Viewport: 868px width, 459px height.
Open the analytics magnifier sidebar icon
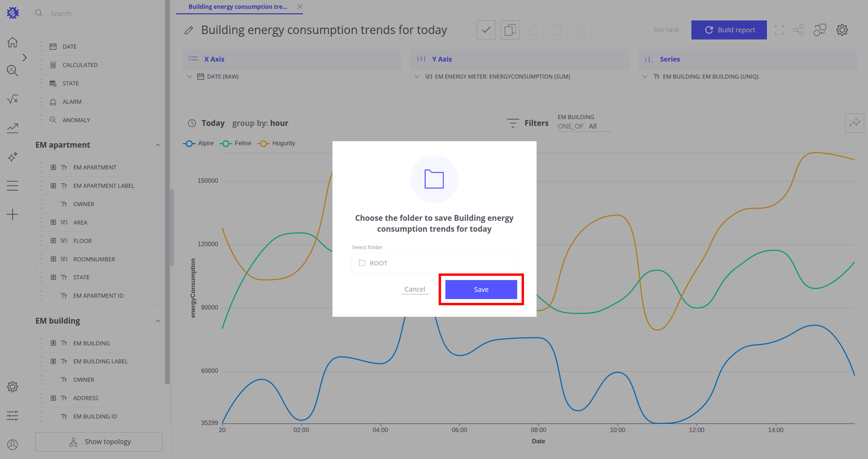click(13, 70)
